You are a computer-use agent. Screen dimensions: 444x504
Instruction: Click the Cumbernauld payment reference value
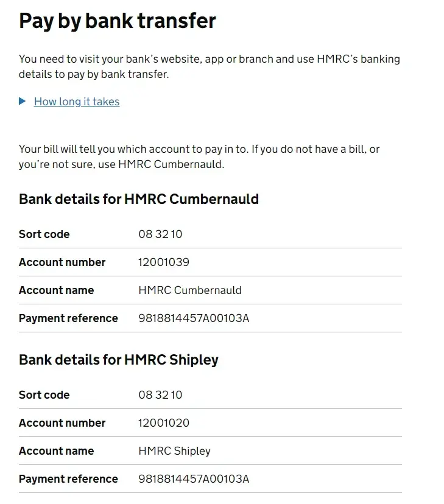coord(194,318)
